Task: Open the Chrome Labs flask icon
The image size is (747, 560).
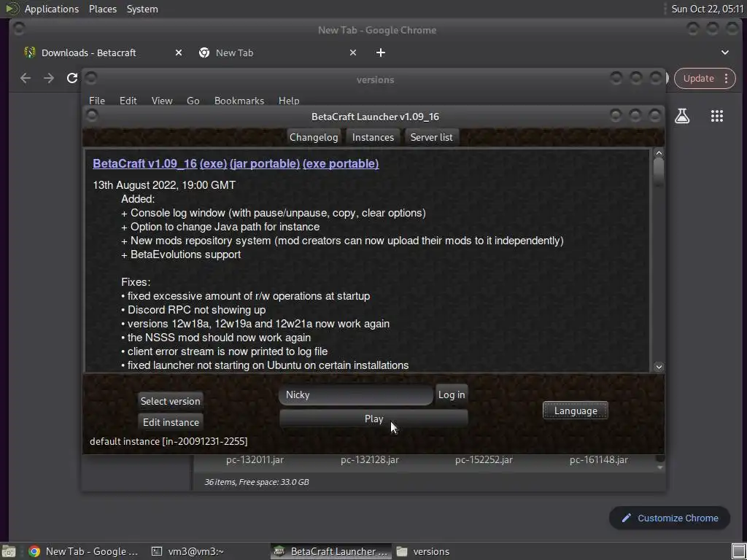Action: [682, 116]
